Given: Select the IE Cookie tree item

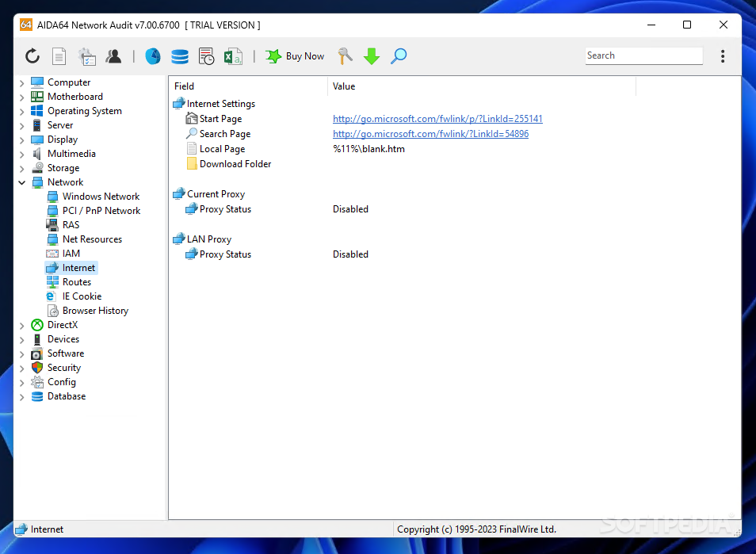Looking at the screenshot, I should (82, 296).
